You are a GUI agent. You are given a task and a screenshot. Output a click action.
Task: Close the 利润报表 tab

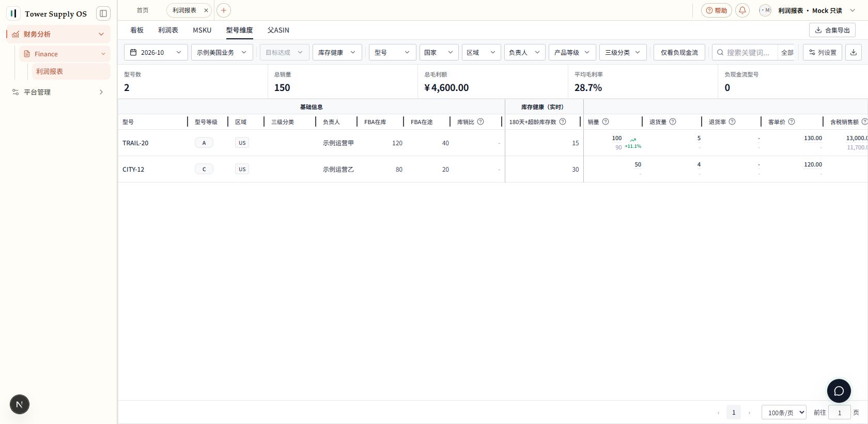point(206,10)
